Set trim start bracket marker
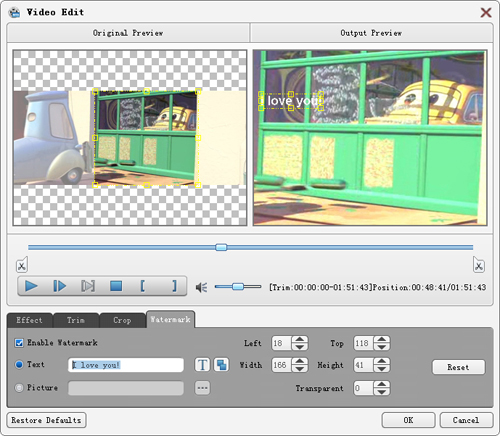This screenshot has width=500, height=436. pos(143,286)
